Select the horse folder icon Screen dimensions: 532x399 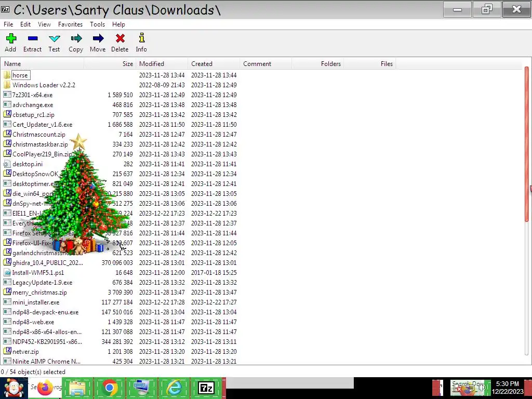(7, 75)
